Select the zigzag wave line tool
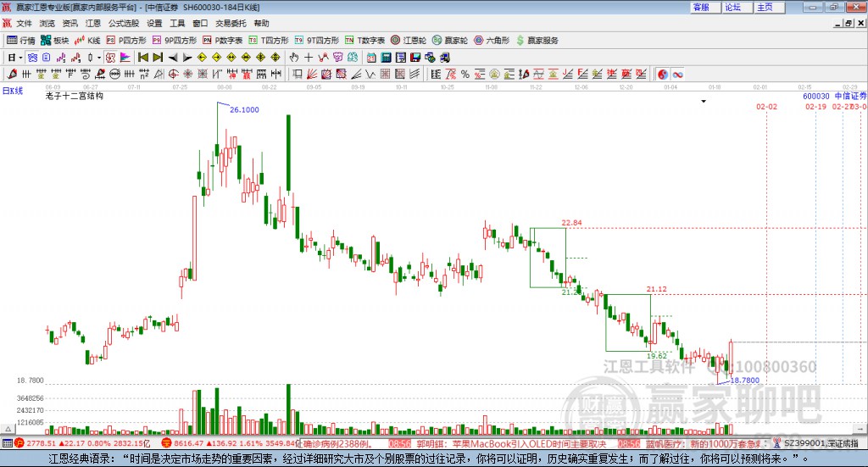 coord(370,74)
